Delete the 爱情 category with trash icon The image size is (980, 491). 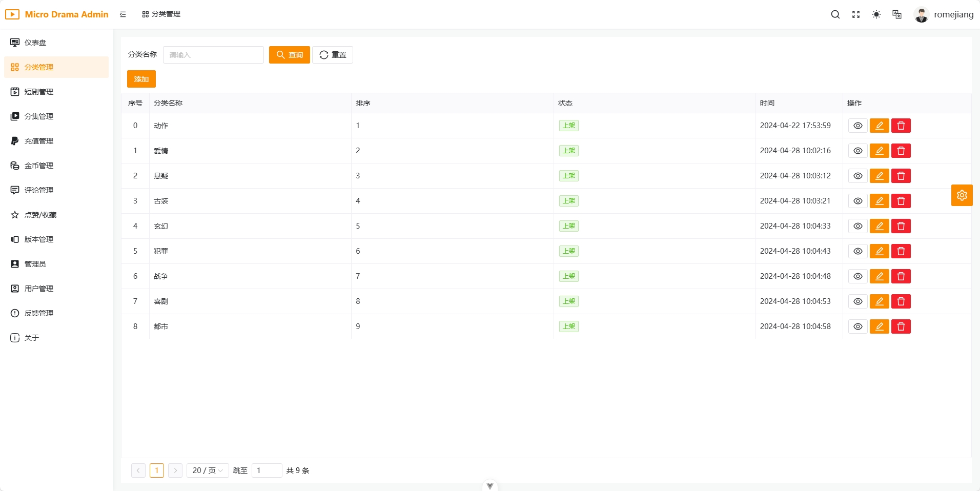(x=901, y=151)
